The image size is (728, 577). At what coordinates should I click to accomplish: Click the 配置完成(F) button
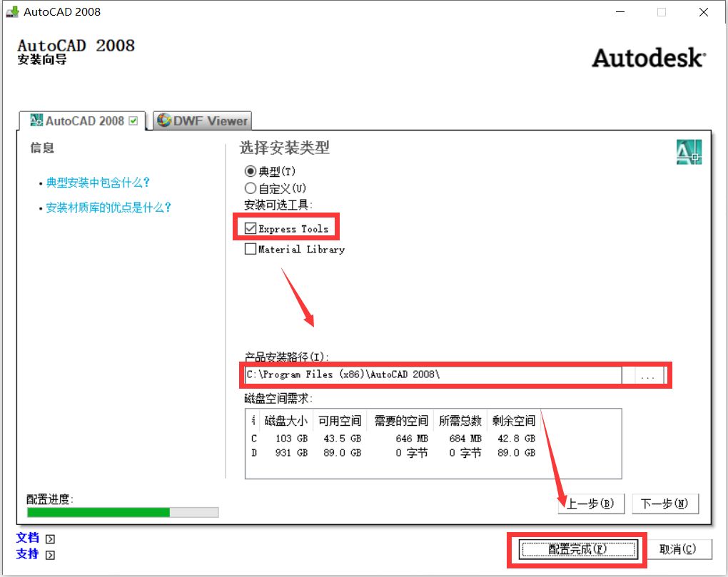(578, 550)
